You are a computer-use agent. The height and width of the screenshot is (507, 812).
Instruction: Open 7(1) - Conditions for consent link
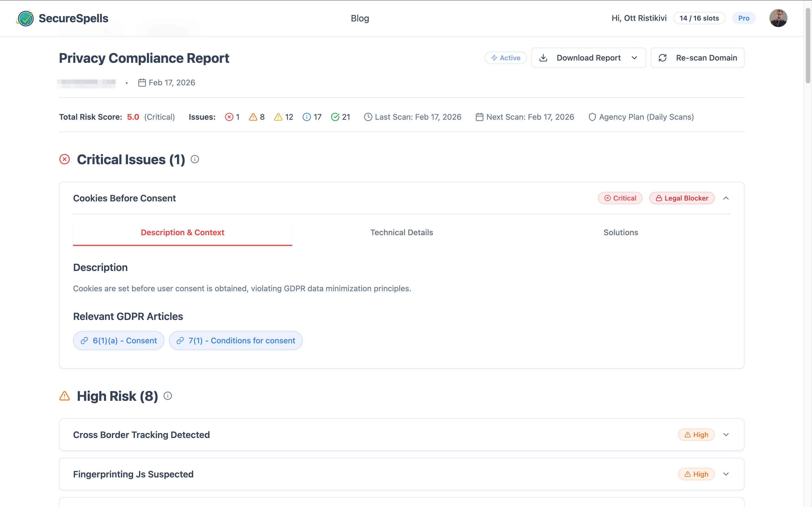coord(236,341)
